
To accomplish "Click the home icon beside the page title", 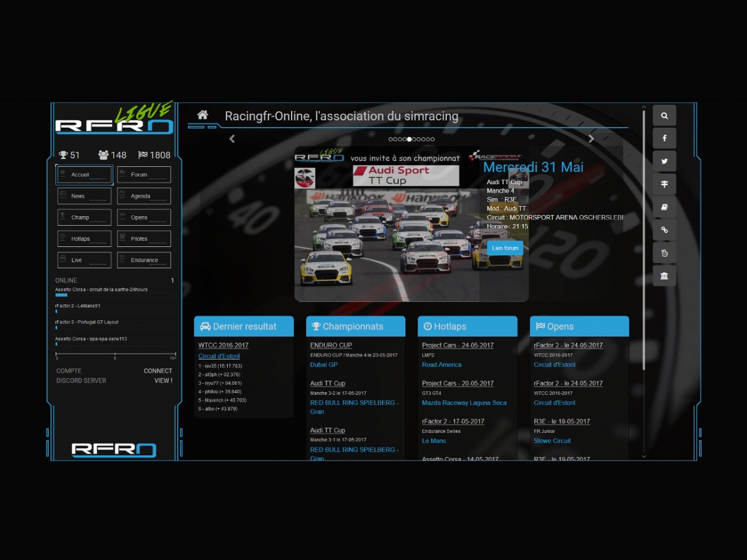I will (x=202, y=115).
